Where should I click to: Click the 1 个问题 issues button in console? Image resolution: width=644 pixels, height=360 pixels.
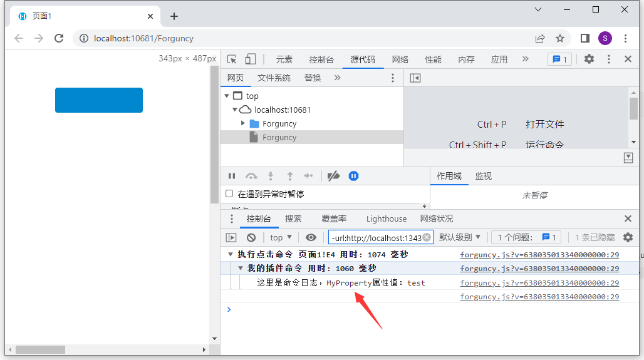point(526,237)
